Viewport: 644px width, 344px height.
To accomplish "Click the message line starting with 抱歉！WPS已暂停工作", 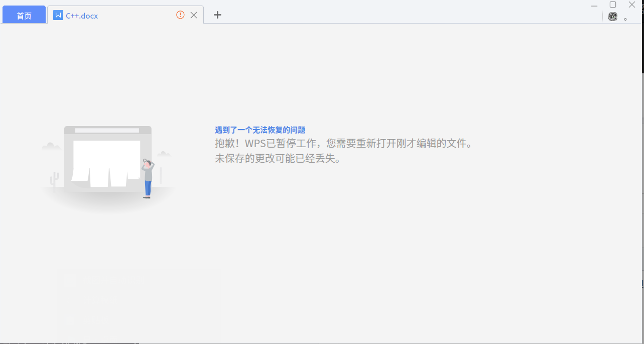I will [344, 144].
